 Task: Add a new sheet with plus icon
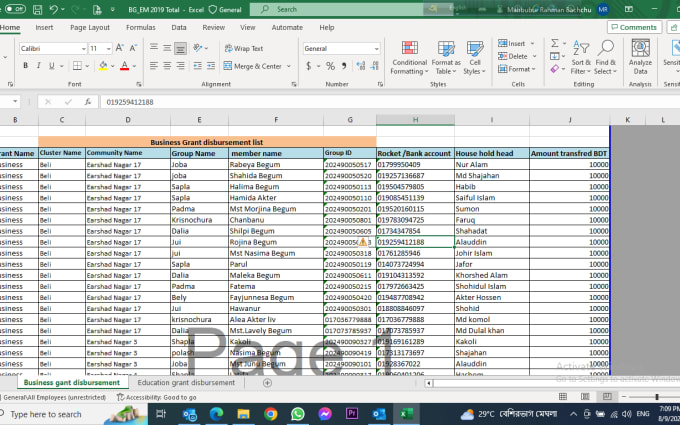267,382
